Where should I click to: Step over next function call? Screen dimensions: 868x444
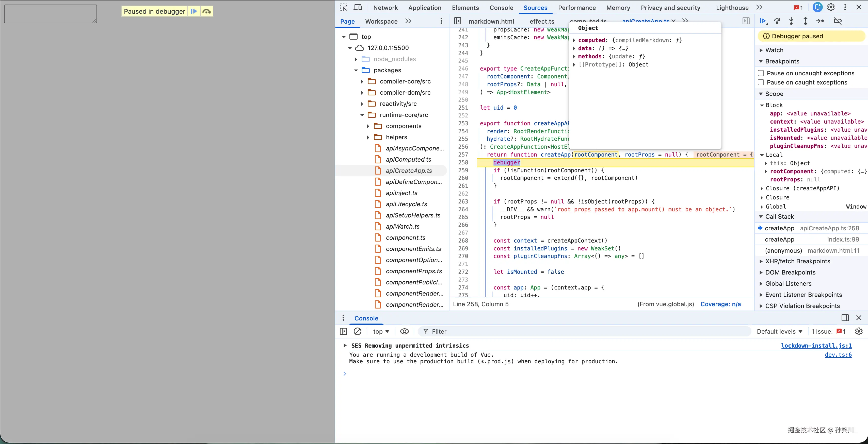(x=777, y=21)
